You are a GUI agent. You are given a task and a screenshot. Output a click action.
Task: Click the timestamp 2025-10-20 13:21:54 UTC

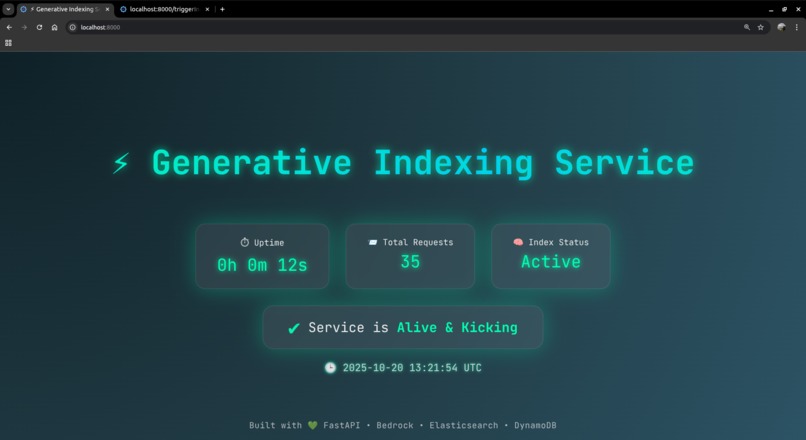pos(412,368)
